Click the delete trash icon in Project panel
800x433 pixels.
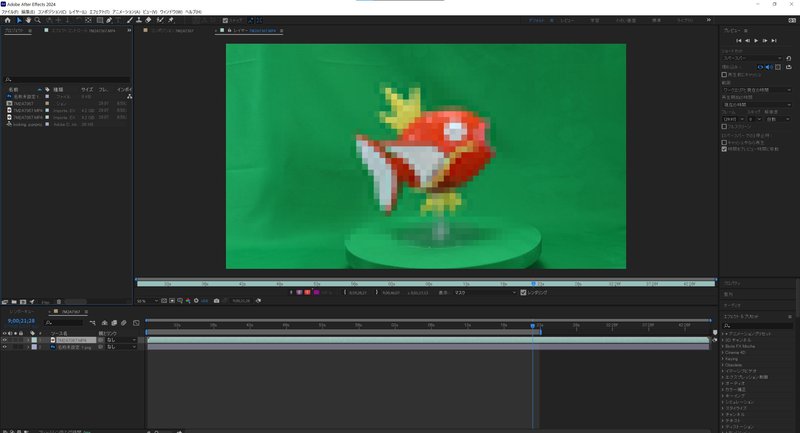click(59, 302)
